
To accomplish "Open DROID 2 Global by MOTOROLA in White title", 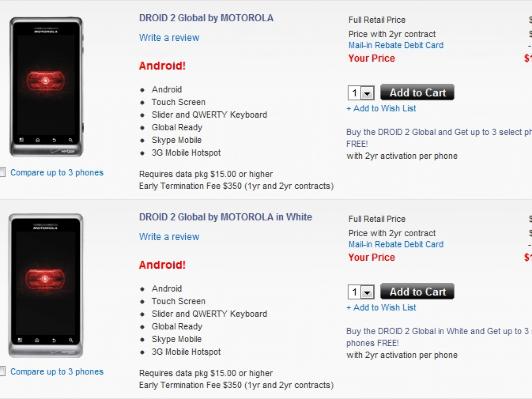I will [x=226, y=217].
